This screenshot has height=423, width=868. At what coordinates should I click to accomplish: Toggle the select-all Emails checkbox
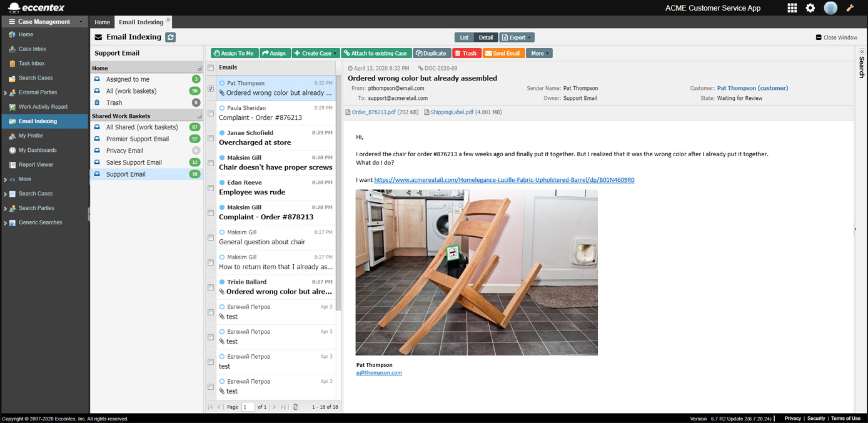(211, 68)
